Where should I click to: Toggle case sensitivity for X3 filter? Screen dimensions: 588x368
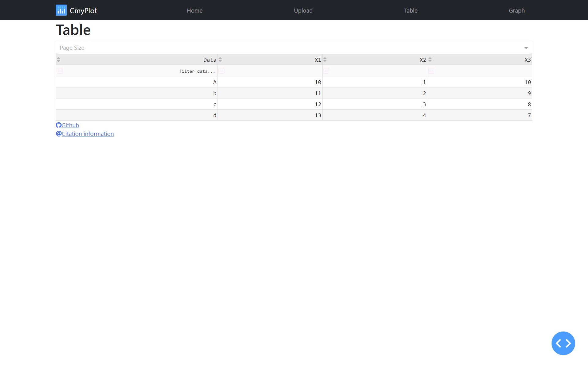point(431,71)
